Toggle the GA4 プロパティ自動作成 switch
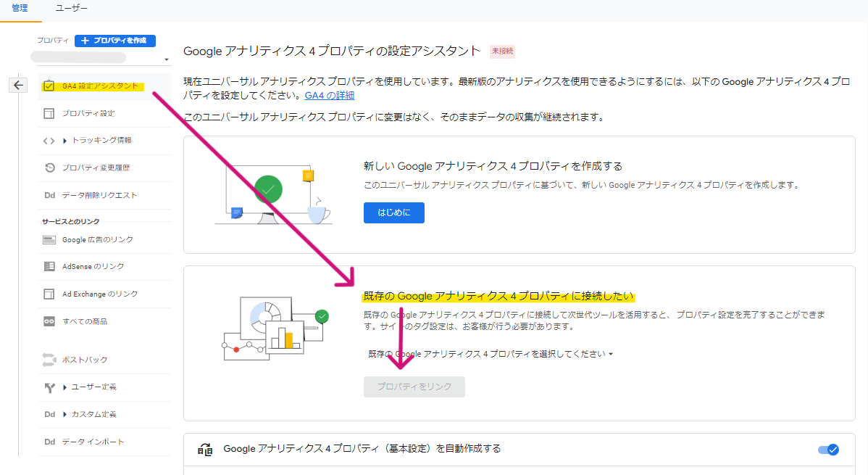This screenshot has width=868, height=475. tap(828, 450)
